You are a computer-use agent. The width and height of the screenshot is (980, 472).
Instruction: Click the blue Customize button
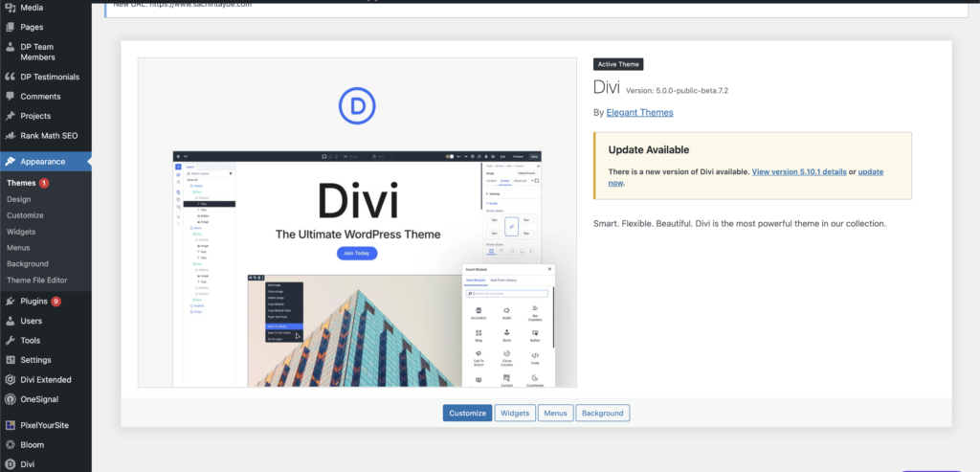[x=467, y=414]
